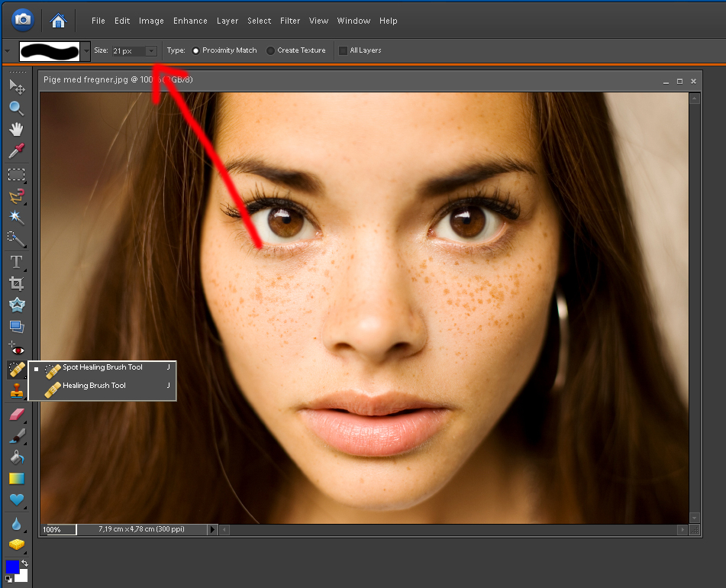Select the Move tool
This screenshot has width=726, height=588.
(16, 87)
